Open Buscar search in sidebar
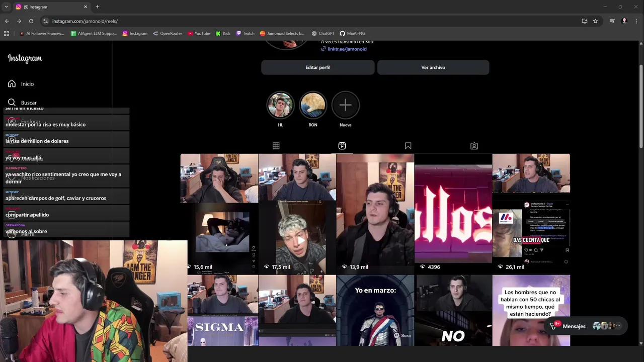 22,103
